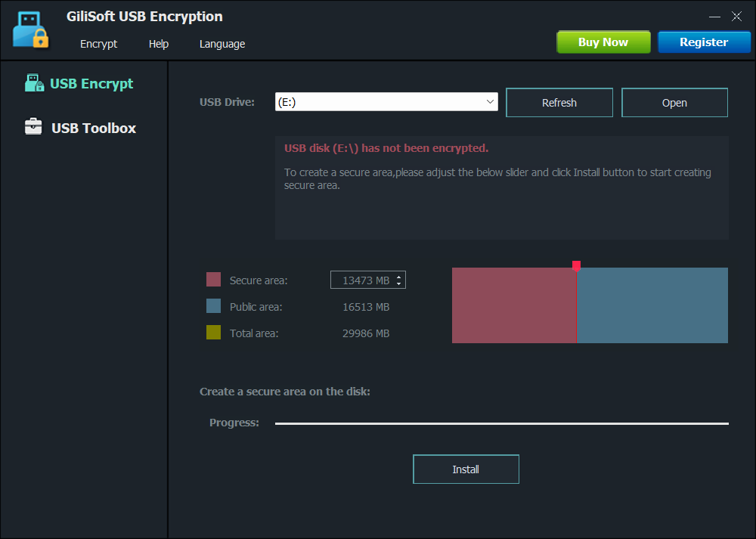Click Buy Now
This screenshot has height=539, width=756.
603,42
